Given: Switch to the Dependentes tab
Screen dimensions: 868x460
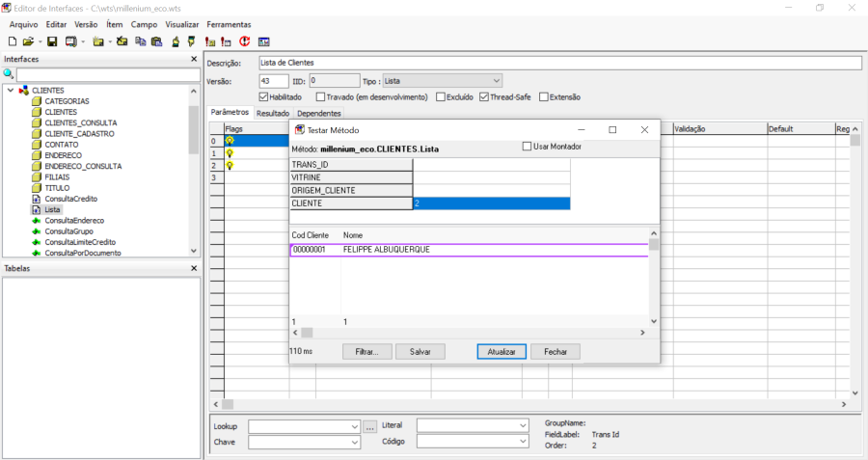Looking at the screenshot, I should [x=319, y=113].
